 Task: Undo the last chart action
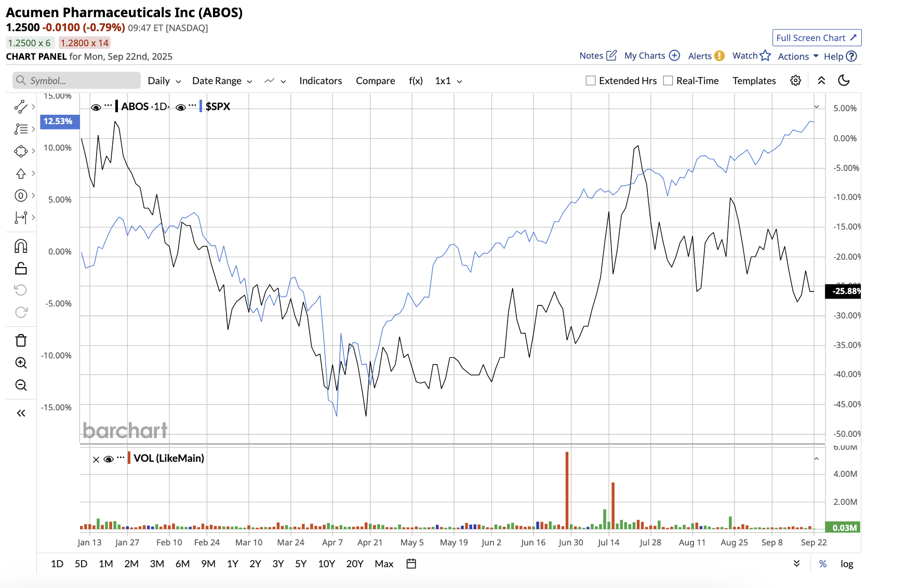pos(21,290)
